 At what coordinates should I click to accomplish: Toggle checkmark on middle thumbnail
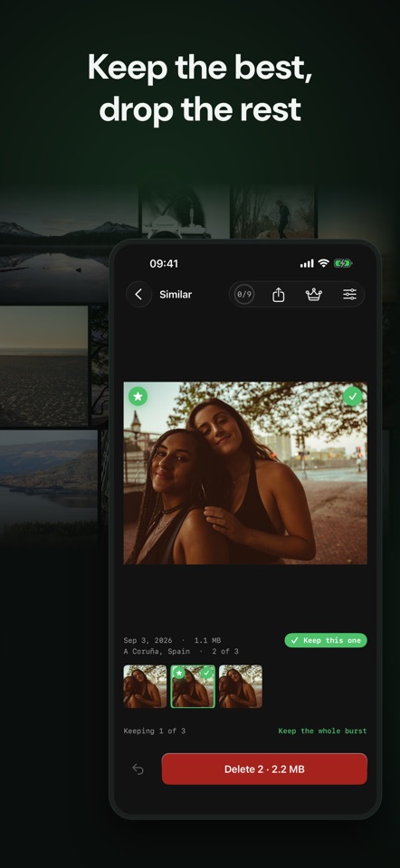coord(206,673)
